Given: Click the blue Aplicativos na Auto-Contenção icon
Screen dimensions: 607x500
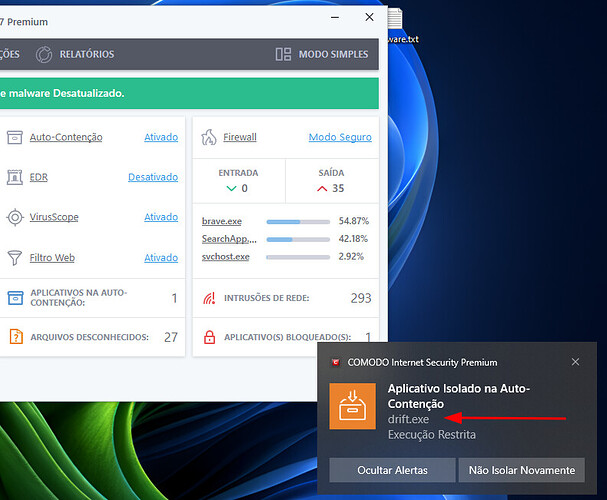Looking at the screenshot, I should [x=15, y=298].
